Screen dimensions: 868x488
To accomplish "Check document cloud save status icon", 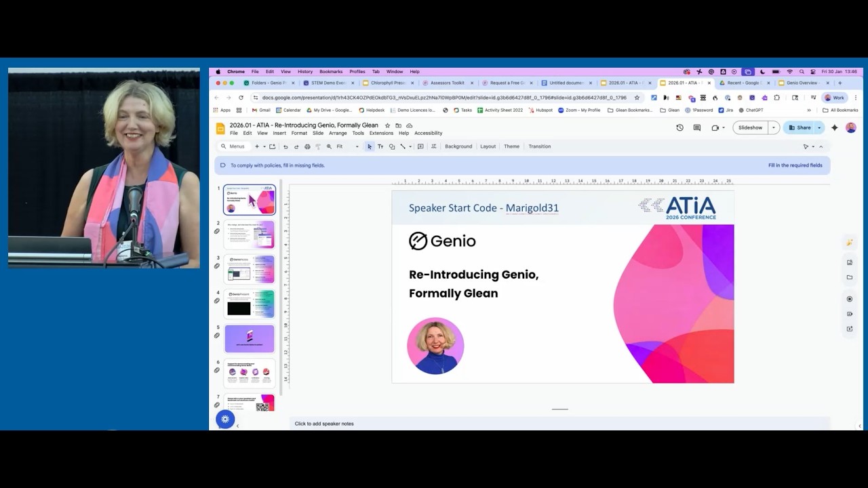I will click(x=409, y=125).
